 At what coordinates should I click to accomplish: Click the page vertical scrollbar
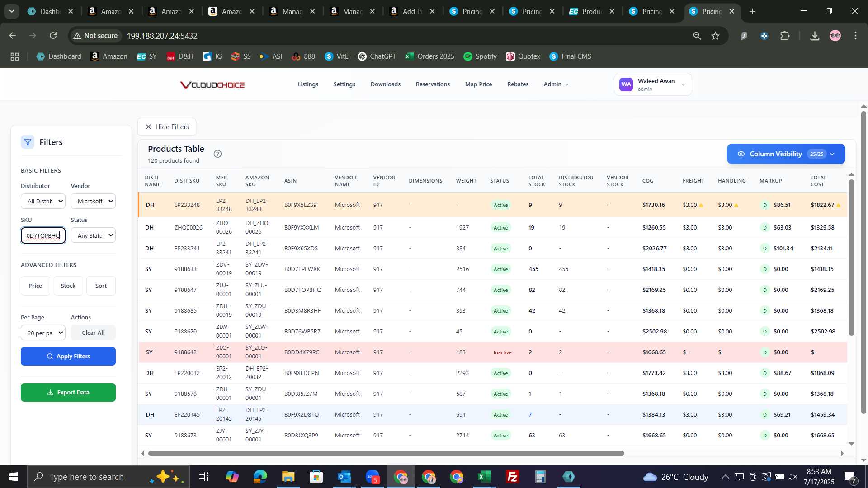coord(863,262)
